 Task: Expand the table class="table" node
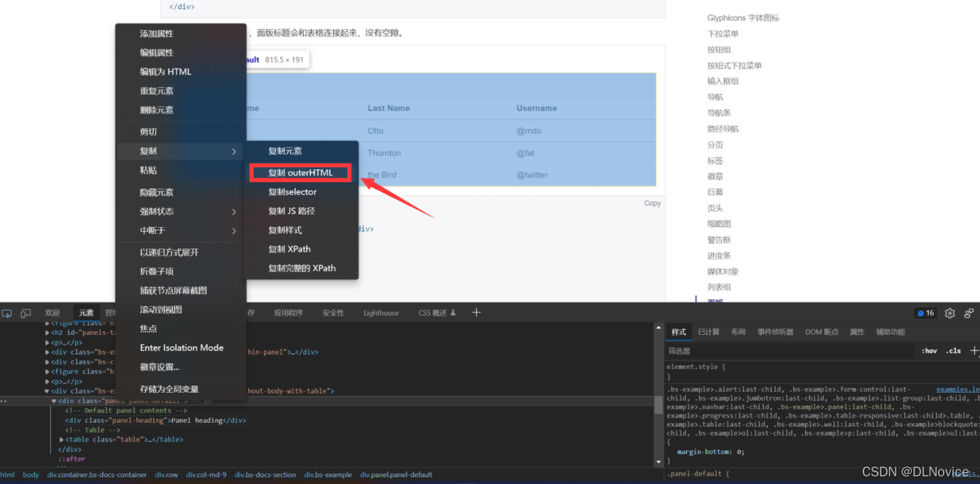coord(62,439)
